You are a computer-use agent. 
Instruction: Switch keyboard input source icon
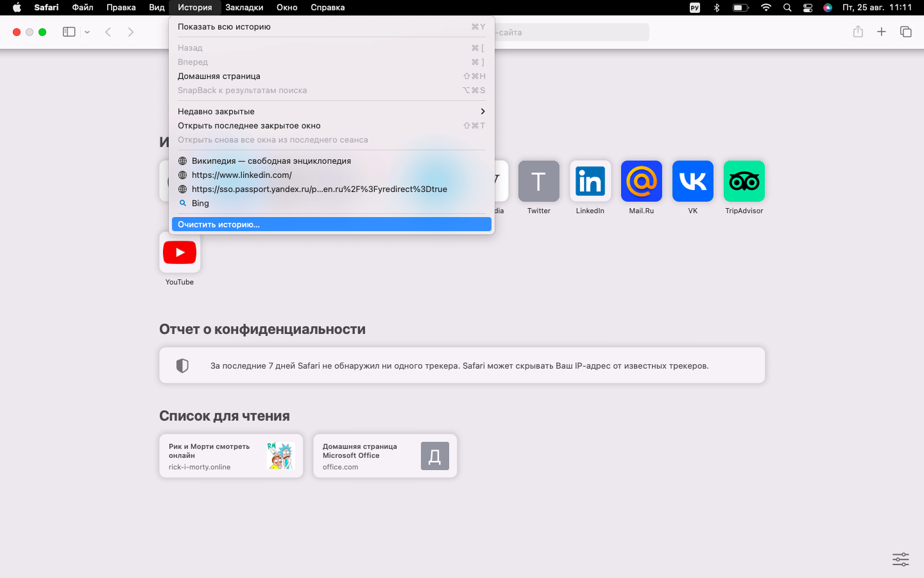pyautogui.click(x=695, y=8)
